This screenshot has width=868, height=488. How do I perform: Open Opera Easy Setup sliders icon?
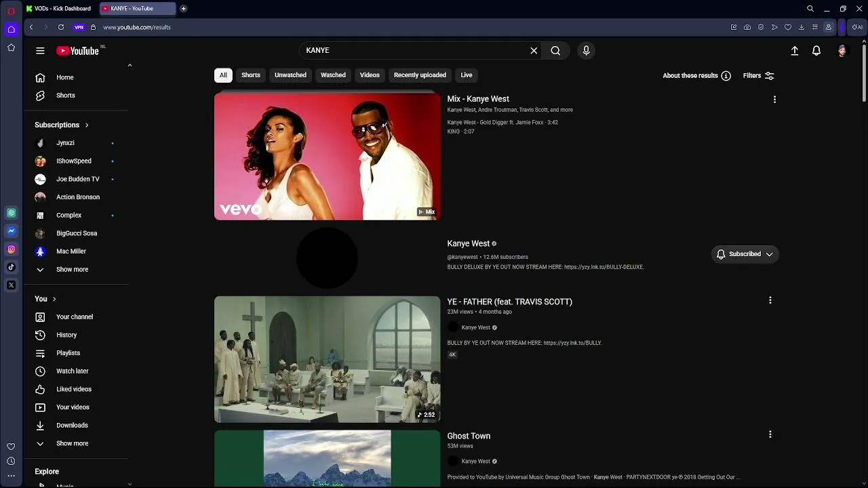(815, 27)
